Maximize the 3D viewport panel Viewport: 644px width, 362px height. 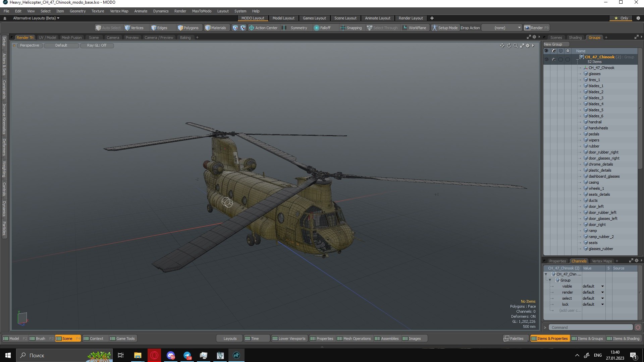coord(522,46)
